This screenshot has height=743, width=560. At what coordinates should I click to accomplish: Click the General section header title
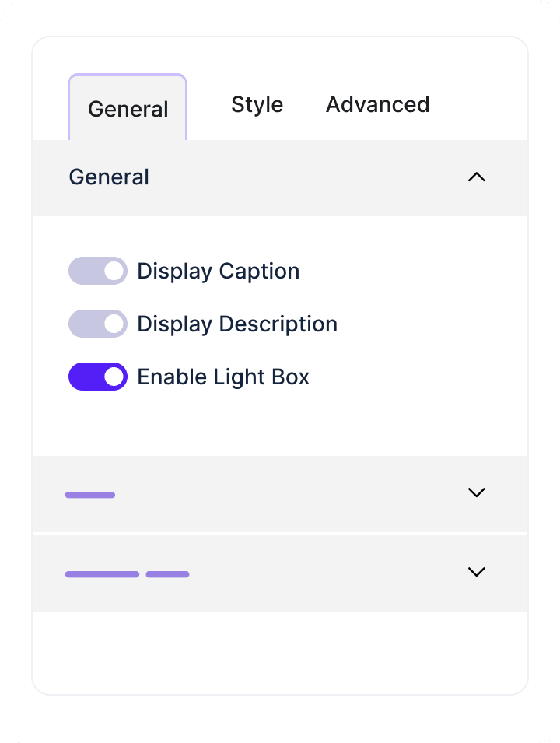point(109,177)
